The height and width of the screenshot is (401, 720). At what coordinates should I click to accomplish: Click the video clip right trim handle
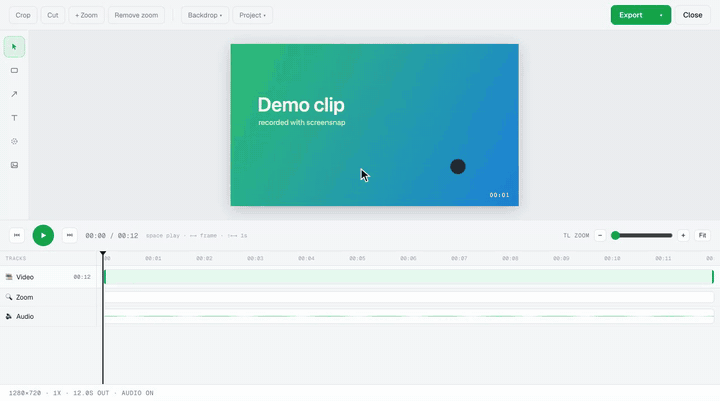pos(713,277)
